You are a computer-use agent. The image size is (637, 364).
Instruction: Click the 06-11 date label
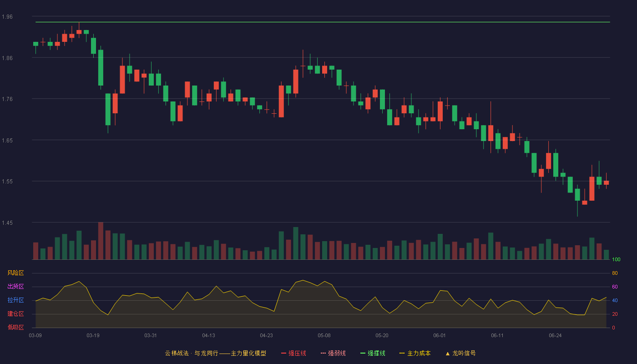tap(498, 335)
